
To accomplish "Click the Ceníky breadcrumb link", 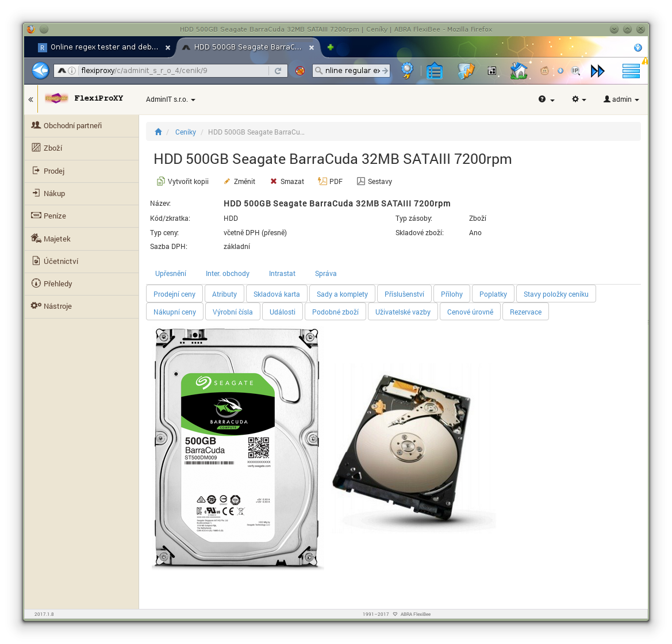I will (x=186, y=132).
